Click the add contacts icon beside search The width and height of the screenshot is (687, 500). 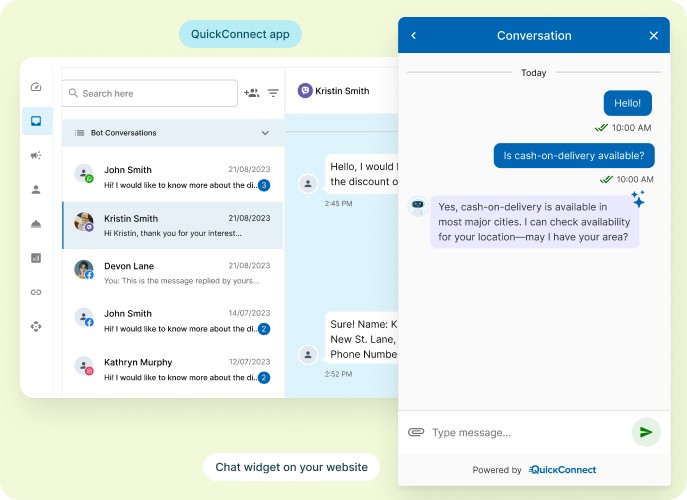[251, 93]
